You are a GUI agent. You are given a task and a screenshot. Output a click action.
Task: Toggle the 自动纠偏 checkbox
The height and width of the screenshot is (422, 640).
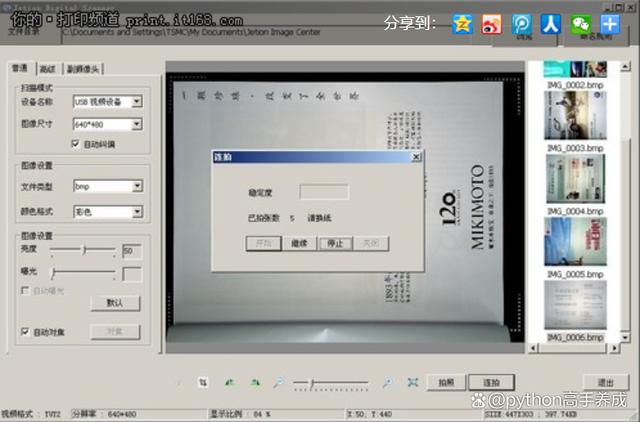[76, 144]
